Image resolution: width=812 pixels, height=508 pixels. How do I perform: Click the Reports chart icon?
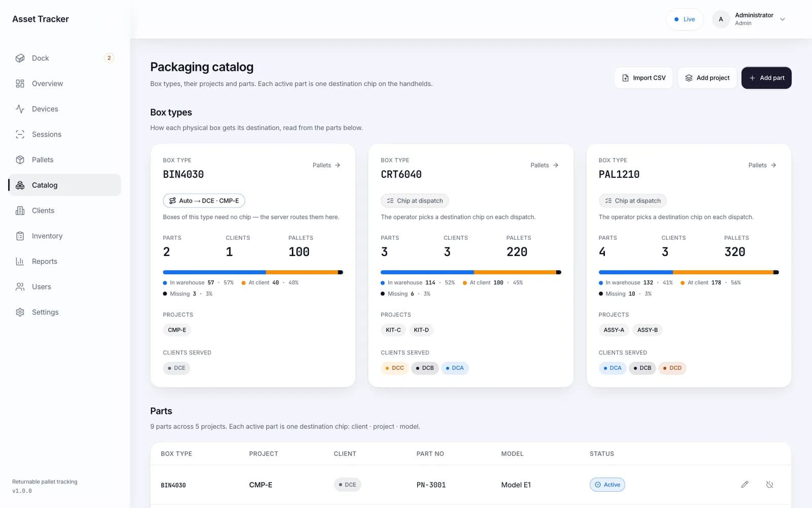[20, 261]
